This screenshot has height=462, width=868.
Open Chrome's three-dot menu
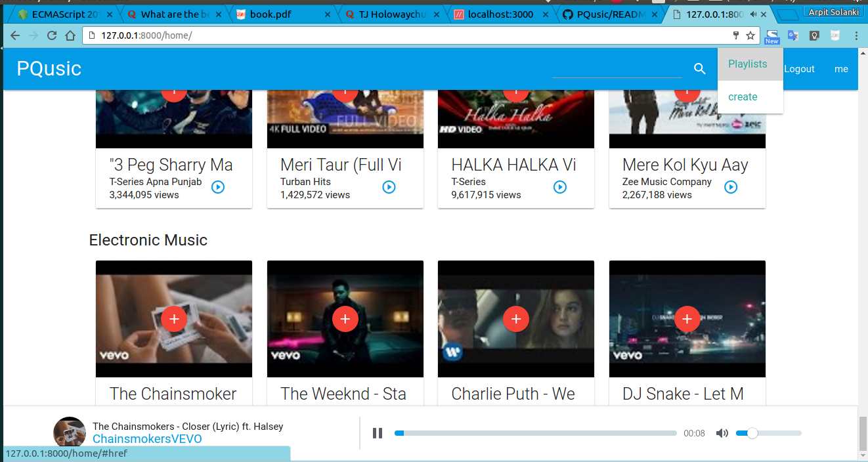point(857,35)
